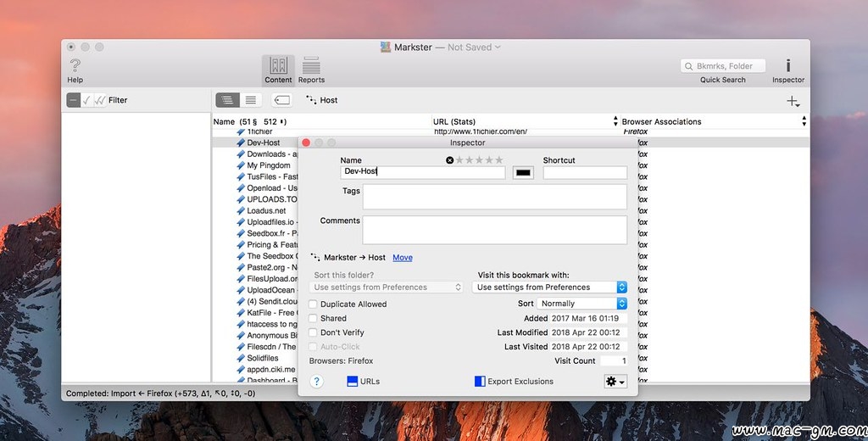Click the tag icon button
868x441 pixels.
(x=281, y=100)
